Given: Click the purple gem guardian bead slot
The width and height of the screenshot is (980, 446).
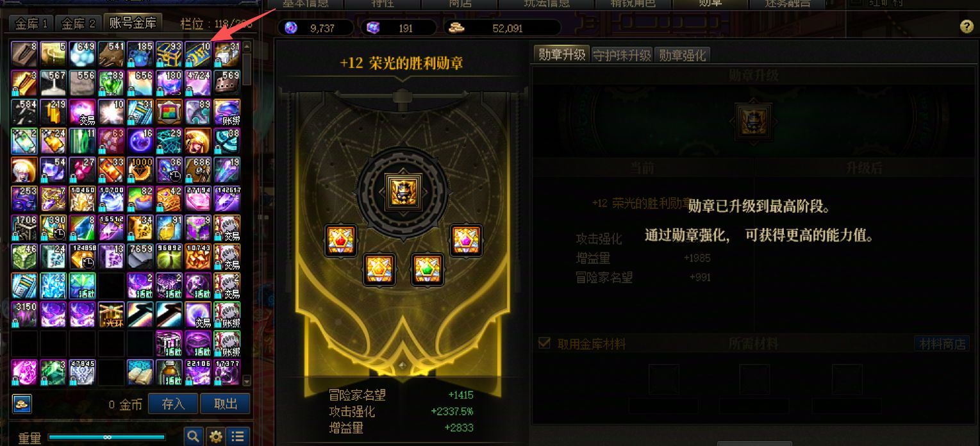Looking at the screenshot, I should click(x=466, y=240).
